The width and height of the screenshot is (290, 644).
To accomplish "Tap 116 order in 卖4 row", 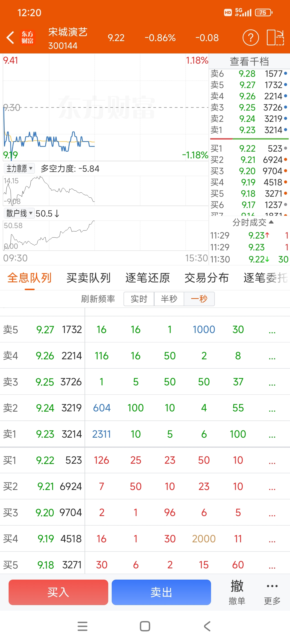I will (x=102, y=356).
